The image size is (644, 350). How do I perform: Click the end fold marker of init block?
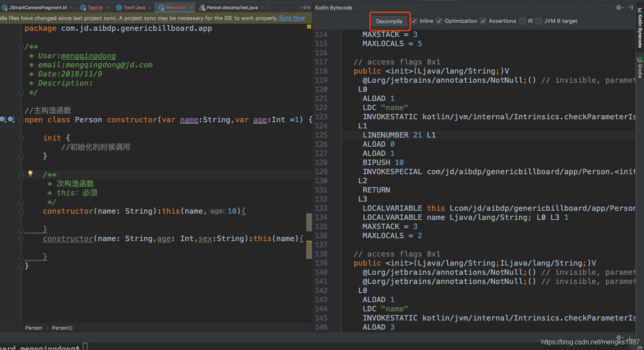coord(21,156)
